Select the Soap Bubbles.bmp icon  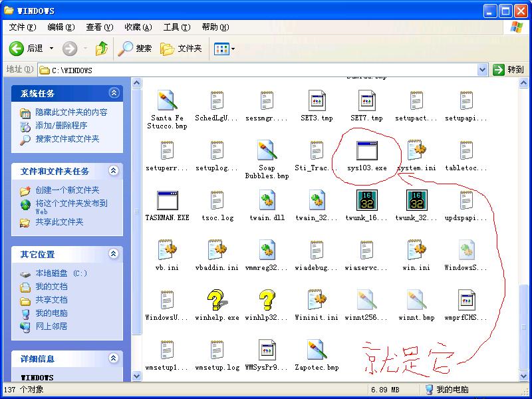click(267, 150)
